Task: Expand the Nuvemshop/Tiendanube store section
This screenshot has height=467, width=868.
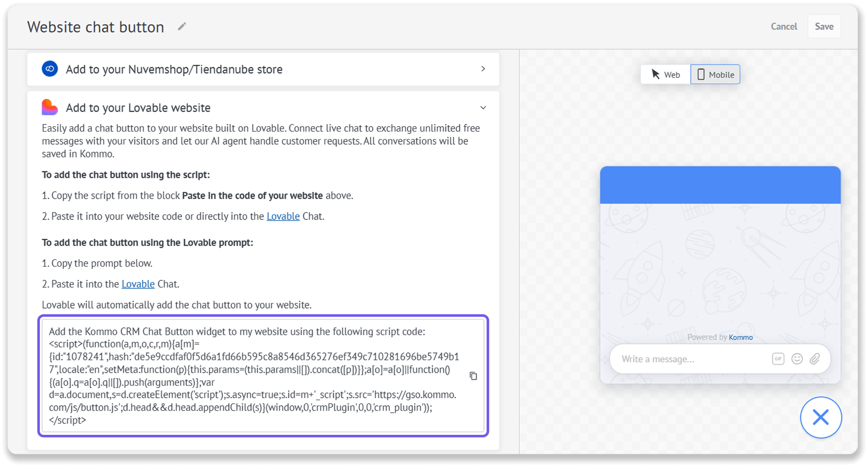Action: click(483, 69)
